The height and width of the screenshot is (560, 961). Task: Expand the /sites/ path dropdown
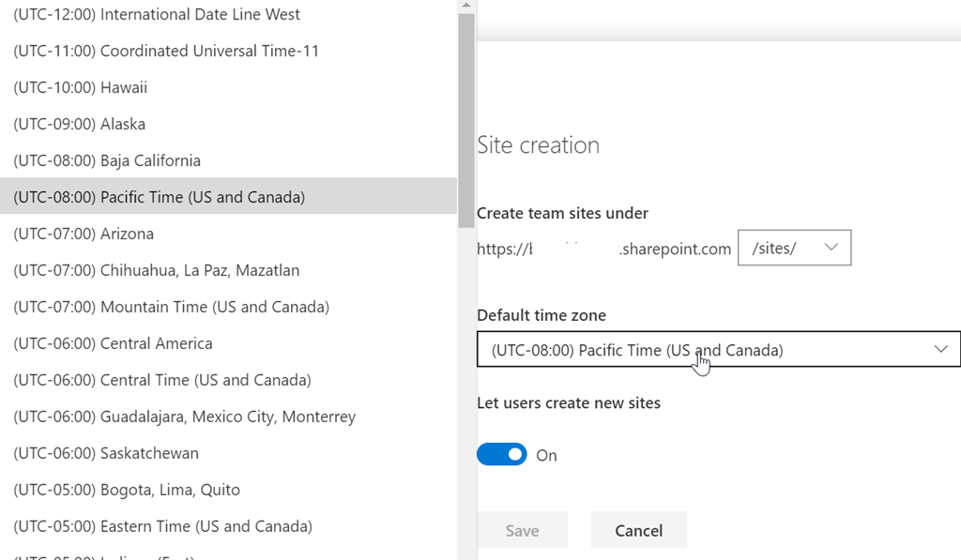pos(794,248)
